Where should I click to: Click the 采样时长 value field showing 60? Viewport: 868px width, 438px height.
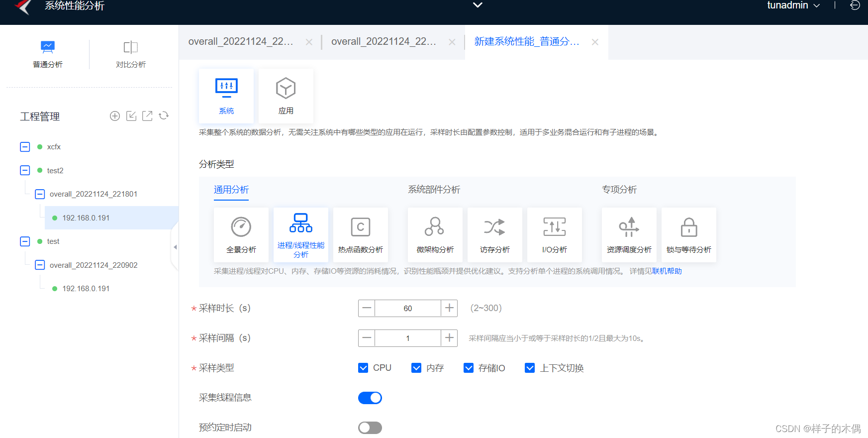(x=408, y=309)
